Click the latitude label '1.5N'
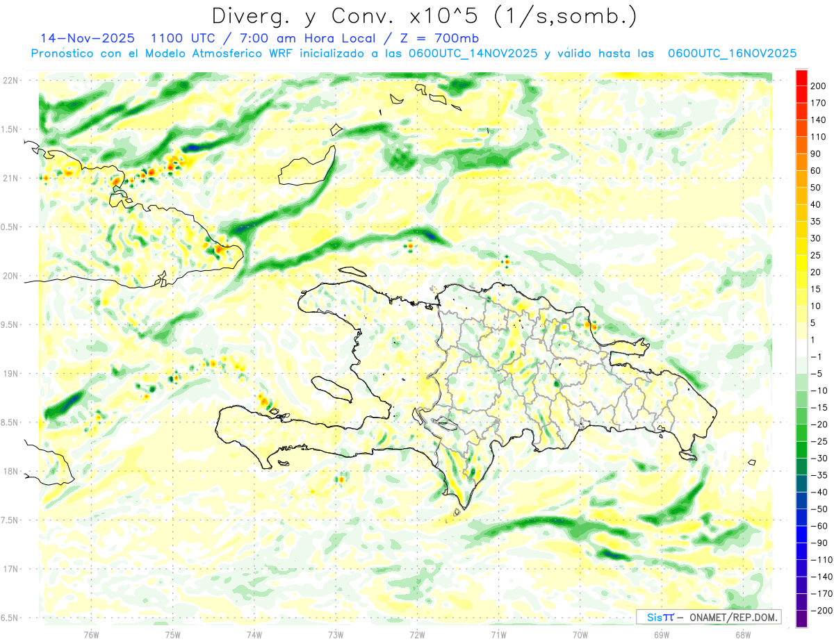The height and width of the screenshot is (644, 834). tap(10, 129)
